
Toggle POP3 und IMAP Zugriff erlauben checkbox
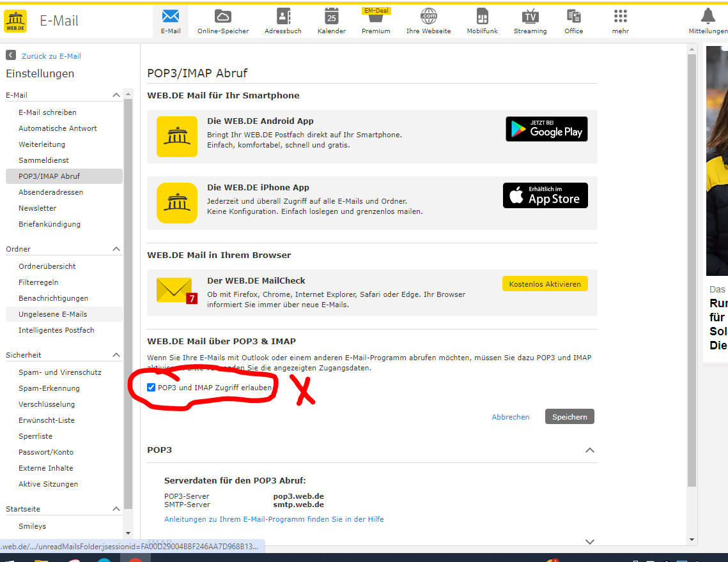[151, 388]
